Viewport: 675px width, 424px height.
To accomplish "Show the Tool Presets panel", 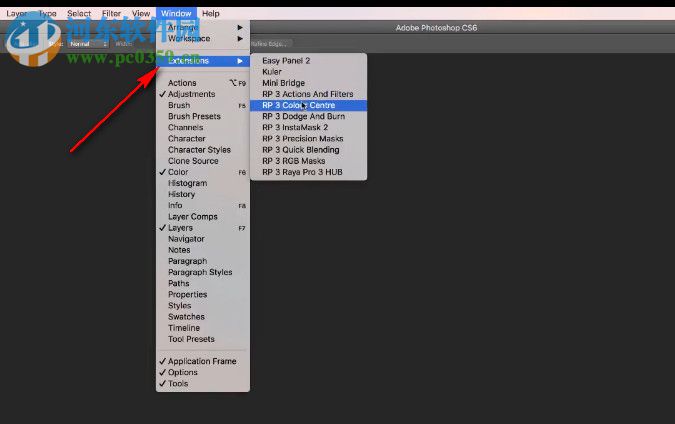I will pos(203,339).
